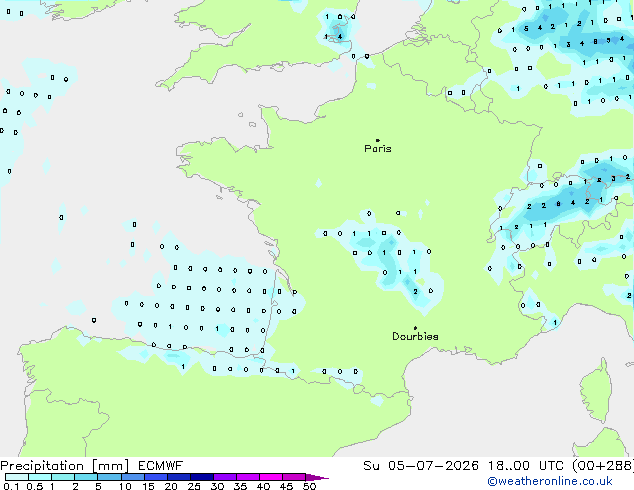
Task: Click the Dourbies location dot marker
Action: (415, 328)
